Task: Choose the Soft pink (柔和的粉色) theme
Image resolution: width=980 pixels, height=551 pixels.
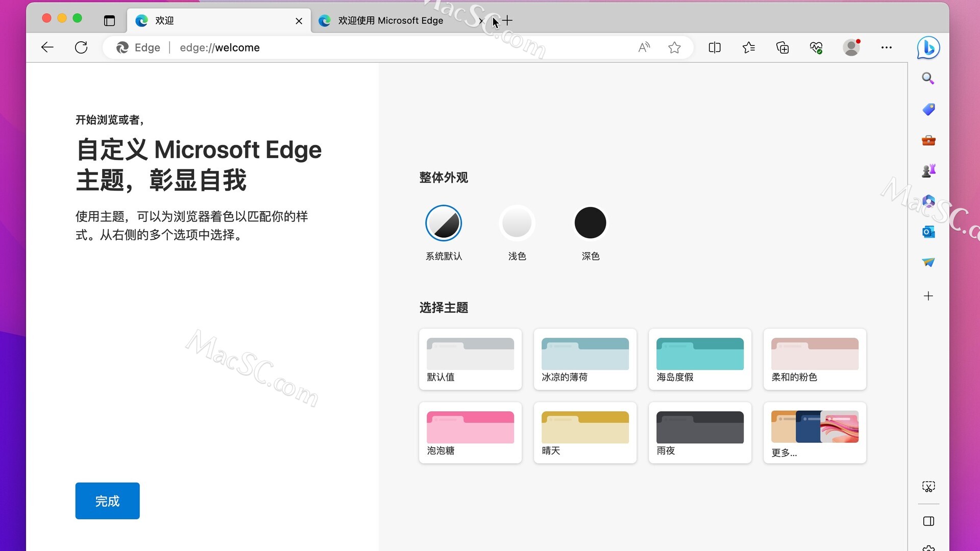Action: (x=815, y=359)
